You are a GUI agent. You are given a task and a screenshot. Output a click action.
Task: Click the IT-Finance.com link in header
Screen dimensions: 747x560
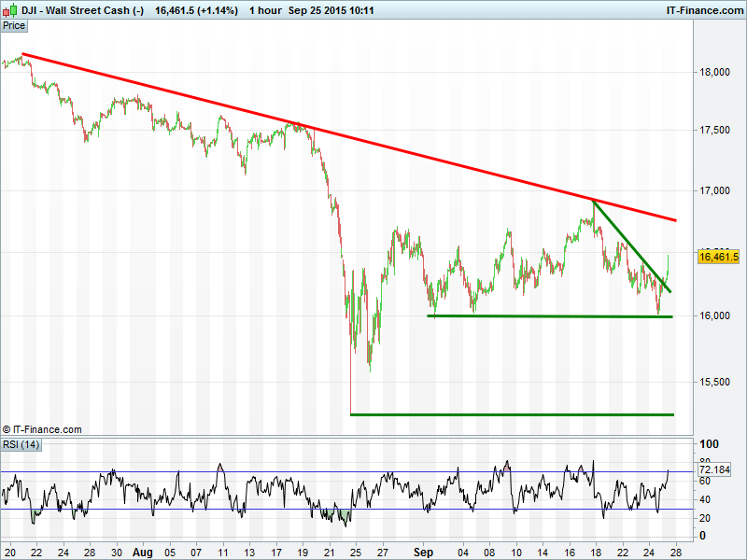click(703, 10)
